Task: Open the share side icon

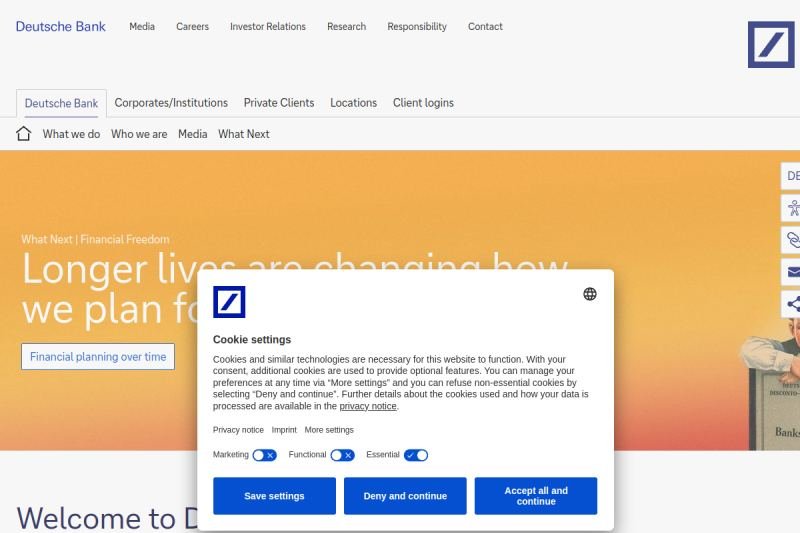Action: (x=791, y=304)
